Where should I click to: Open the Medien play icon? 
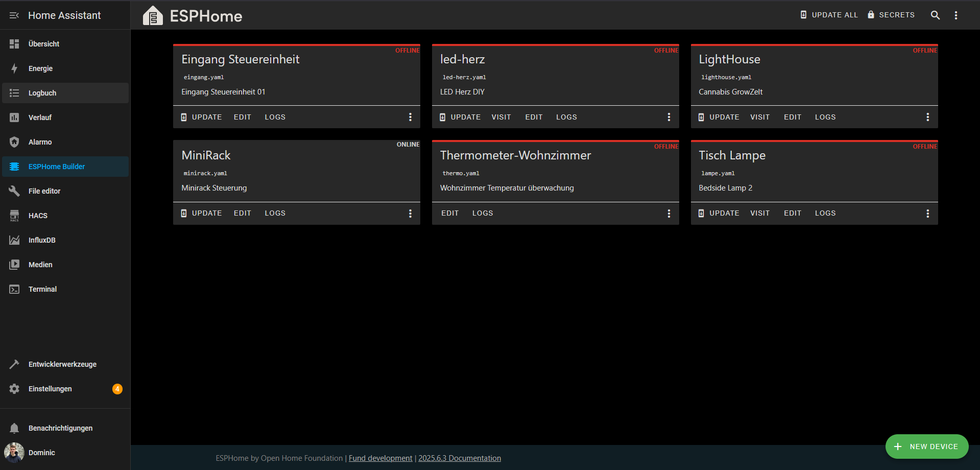click(14, 265)
